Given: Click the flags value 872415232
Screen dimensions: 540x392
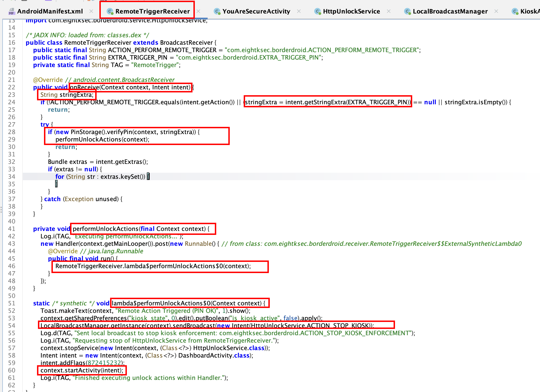Looking at the screenshot, I should click(104, 363).
